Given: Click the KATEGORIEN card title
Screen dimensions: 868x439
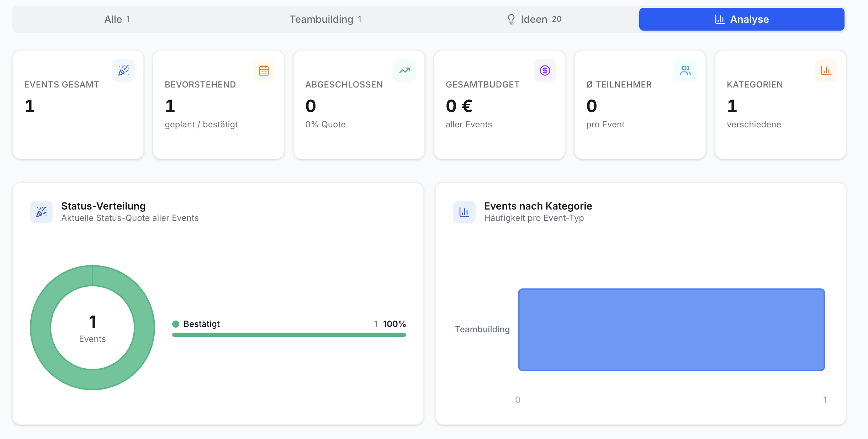Looking at the screenshot, I should tap(755, 85).
